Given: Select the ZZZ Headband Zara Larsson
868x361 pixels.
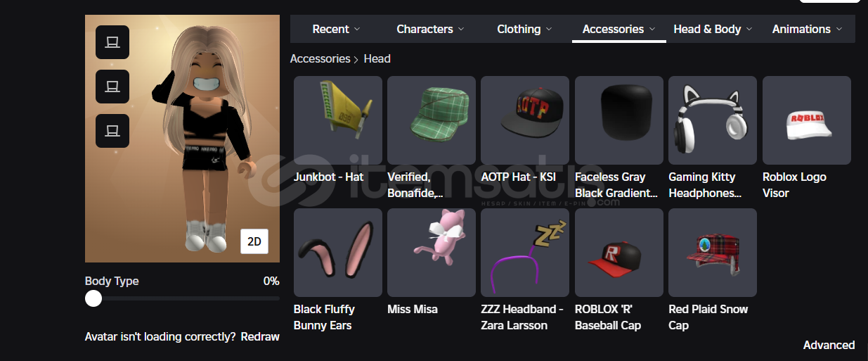Looking at the screenshot, I should (x=525, y=253).
